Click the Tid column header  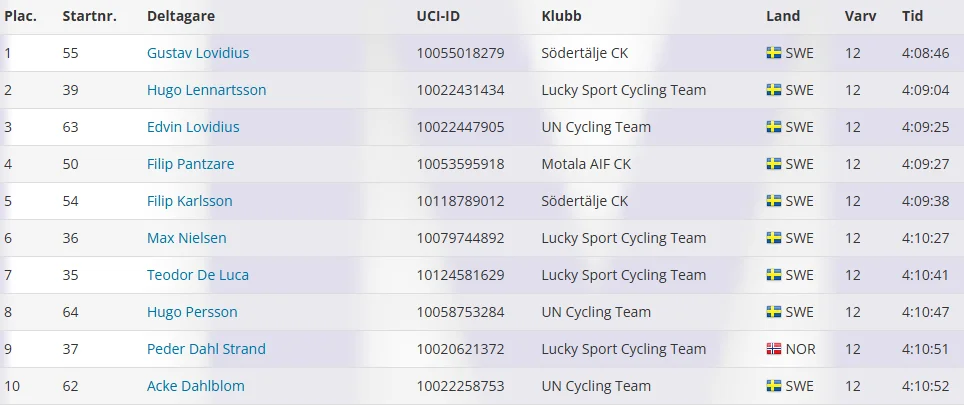pos(912,16)
